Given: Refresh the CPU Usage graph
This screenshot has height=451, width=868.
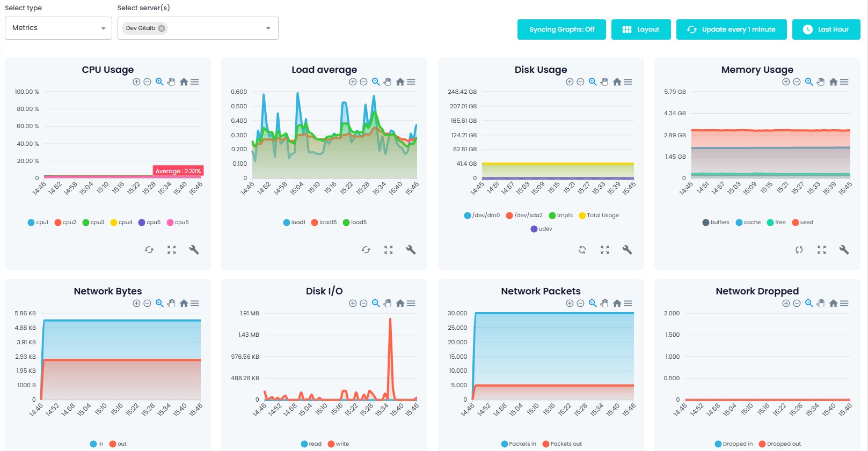Looking at the screenshot, I should click(x=149, y=250).
